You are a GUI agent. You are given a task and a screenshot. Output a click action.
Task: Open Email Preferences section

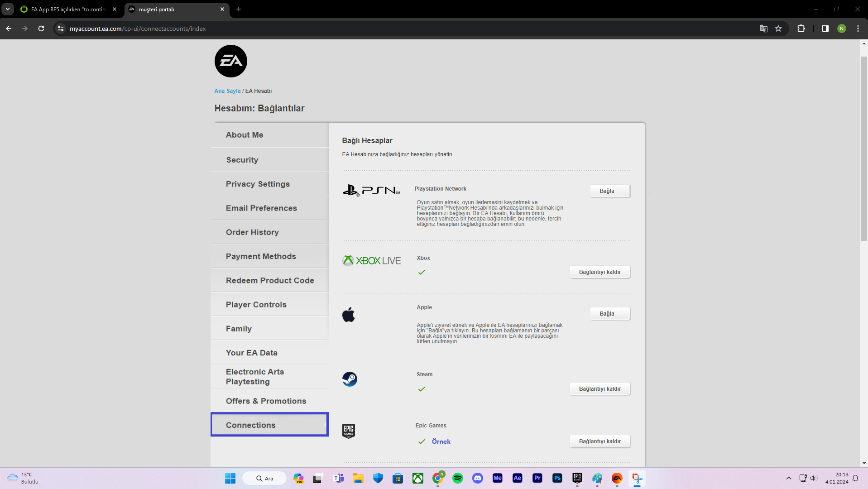tap(269, 208)
